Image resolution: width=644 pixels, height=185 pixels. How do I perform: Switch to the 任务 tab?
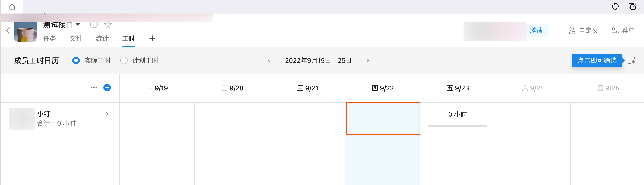[49, 38]
